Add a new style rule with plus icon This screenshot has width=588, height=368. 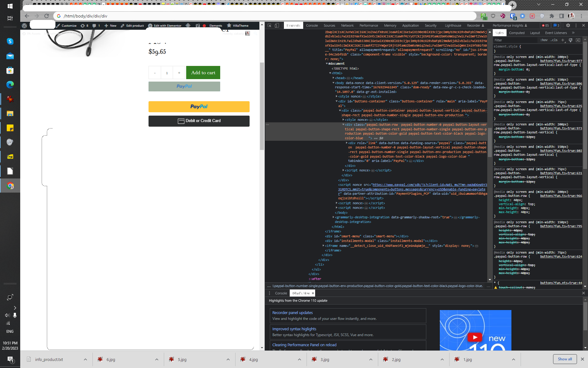[x=563, y=40]
